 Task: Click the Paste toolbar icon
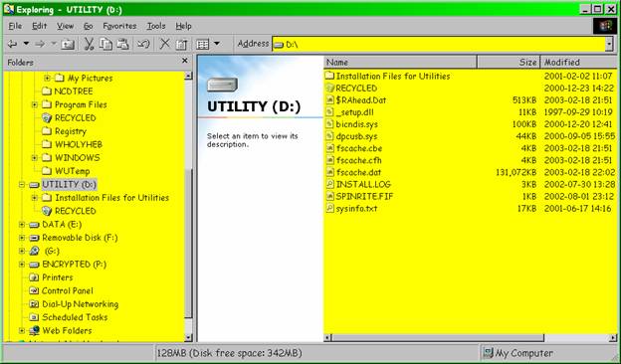pos(123,44)
